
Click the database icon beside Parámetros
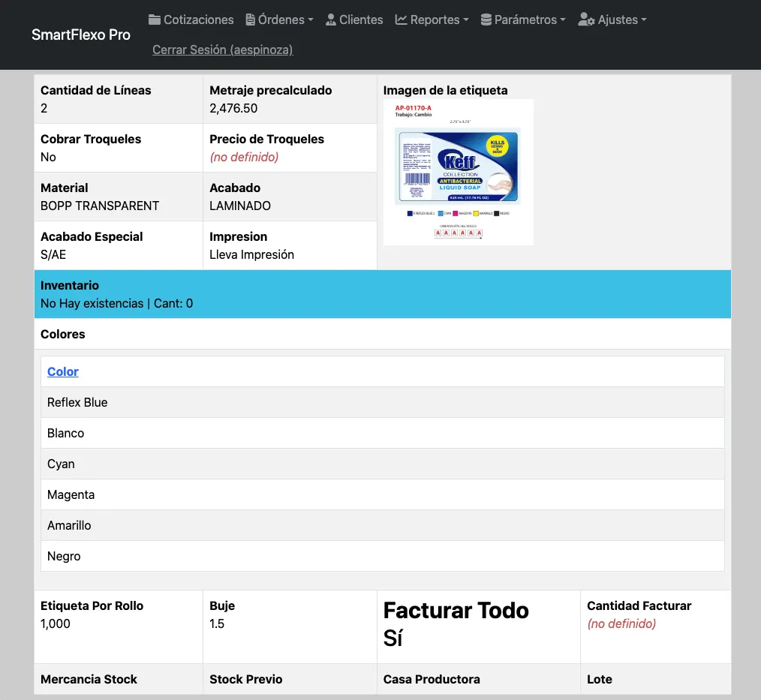point(486,20)
